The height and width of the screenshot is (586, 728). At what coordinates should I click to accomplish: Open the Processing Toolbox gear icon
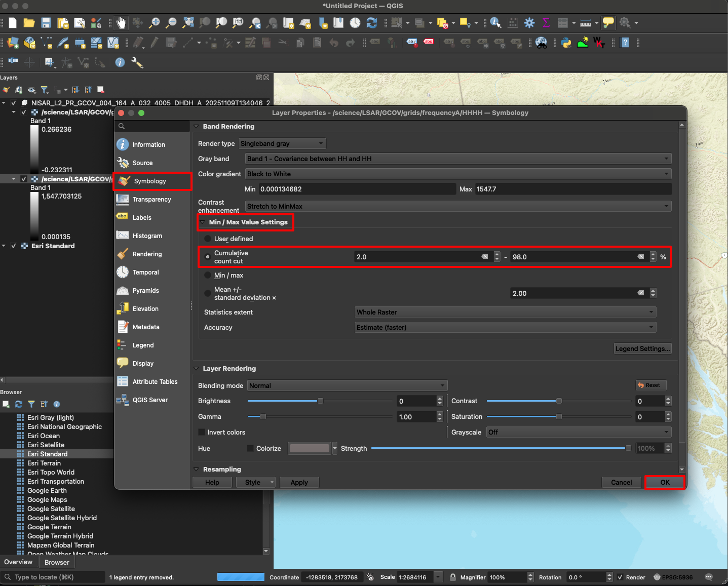click(529, 23)
